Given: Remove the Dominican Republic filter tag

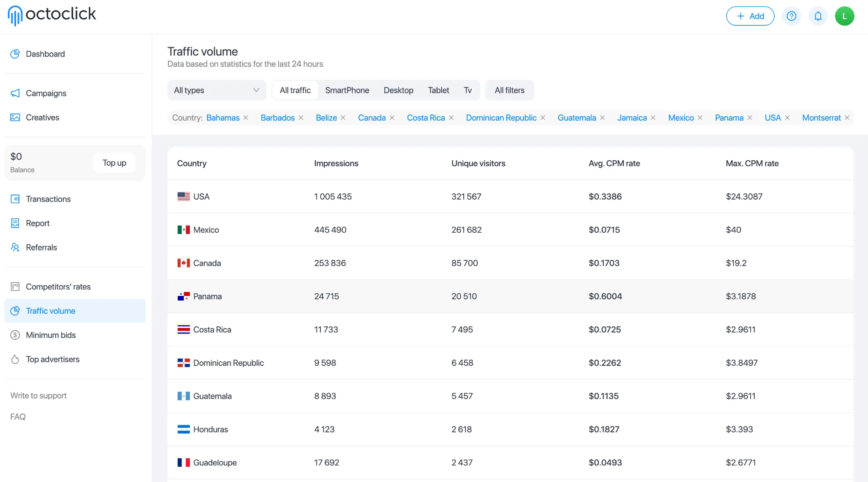Looking at the screenshot, I should [543, 118].
